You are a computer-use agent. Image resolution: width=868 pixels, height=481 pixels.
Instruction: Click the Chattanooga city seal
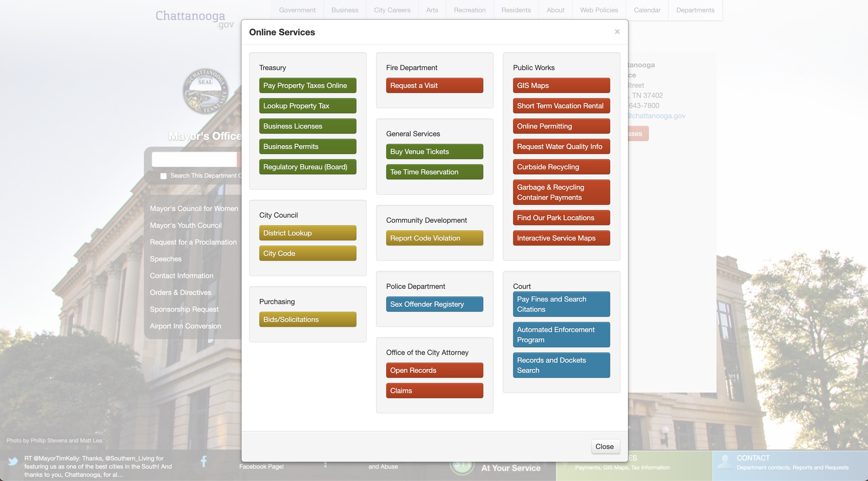pos(205,92)
